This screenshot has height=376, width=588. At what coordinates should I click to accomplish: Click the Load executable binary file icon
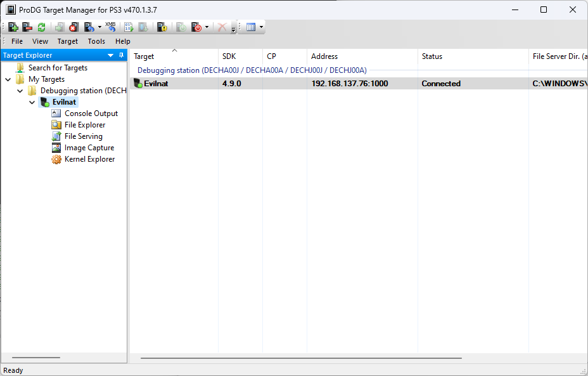129,27
